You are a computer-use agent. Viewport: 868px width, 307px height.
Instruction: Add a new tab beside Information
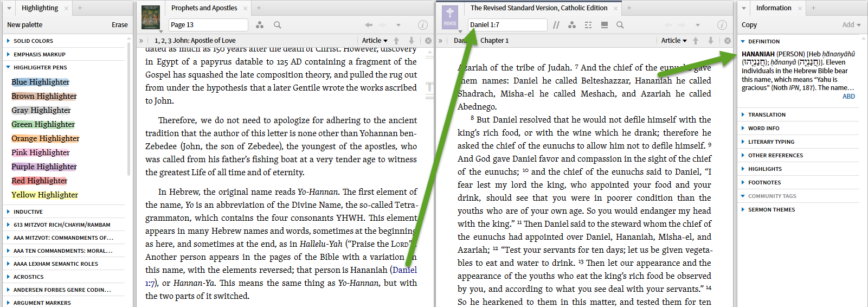coord(813,8)
